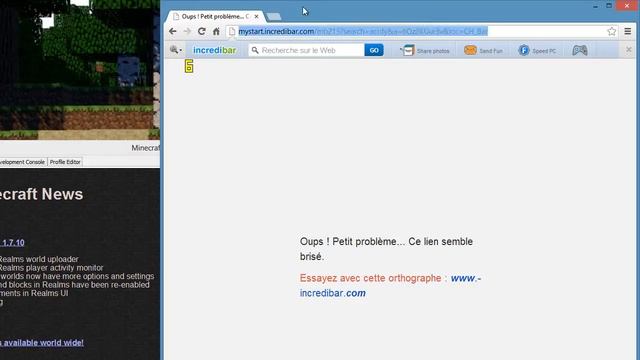
Task: Close the Chrome window
Action: point(627,6)
